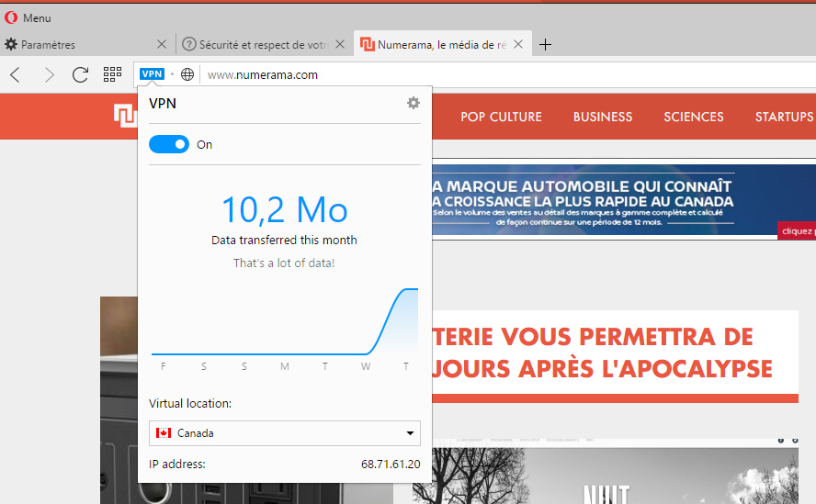The width and height of the screenshot is (816, 504).
Task: Click the 10,2 Mo data amount
Action: pyautogui.click(x=285, y=210)
